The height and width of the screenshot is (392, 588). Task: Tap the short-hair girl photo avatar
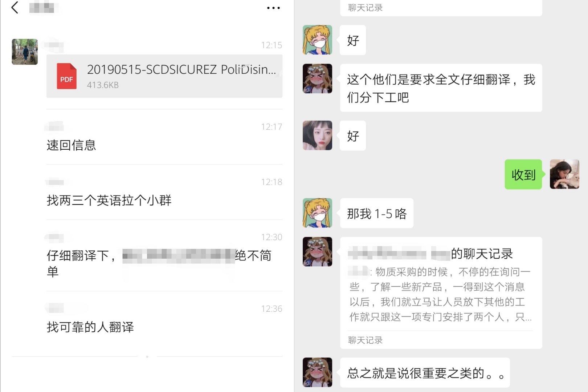318,136
